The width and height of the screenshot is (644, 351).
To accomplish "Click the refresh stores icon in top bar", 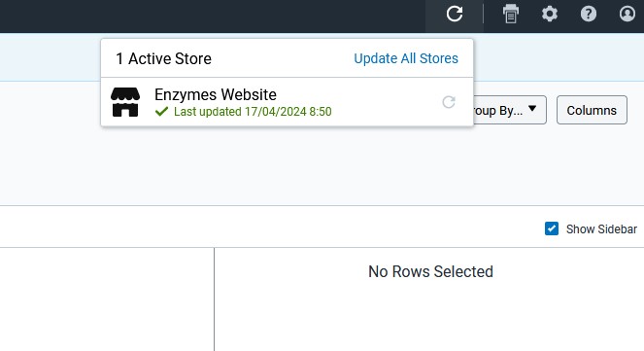I will 455,14.
